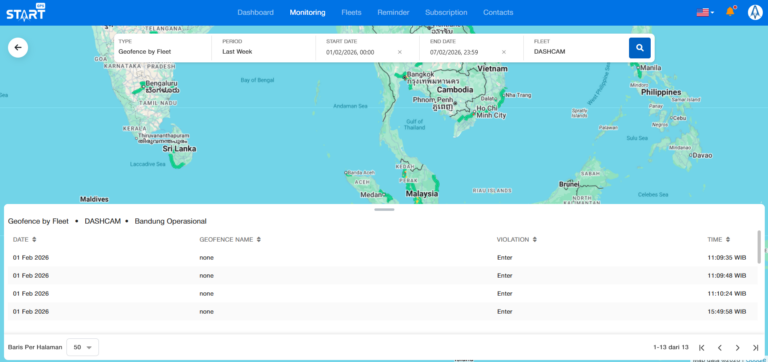Open the language flag selector

pyautogui.click(x=705, y=12)
